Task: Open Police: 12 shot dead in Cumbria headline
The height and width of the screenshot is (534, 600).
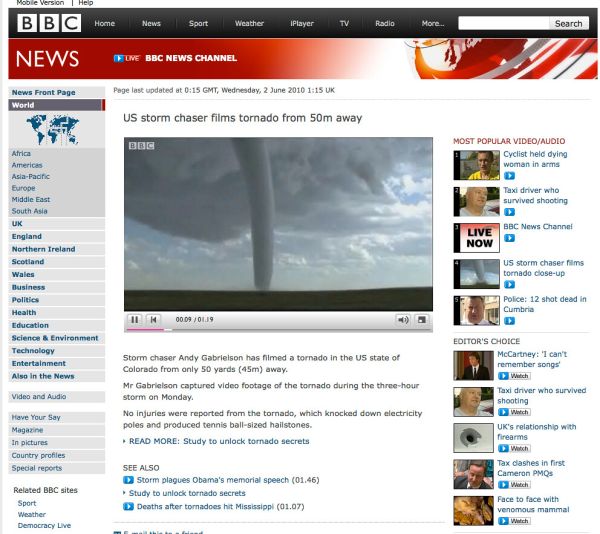Action: (x=545, y=304)
